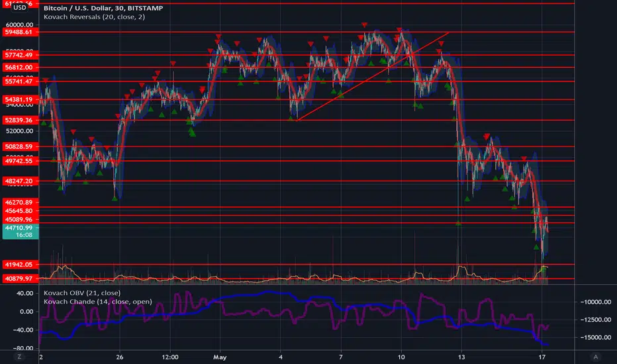Click the 0.00 value on oscillator axis

26,312
